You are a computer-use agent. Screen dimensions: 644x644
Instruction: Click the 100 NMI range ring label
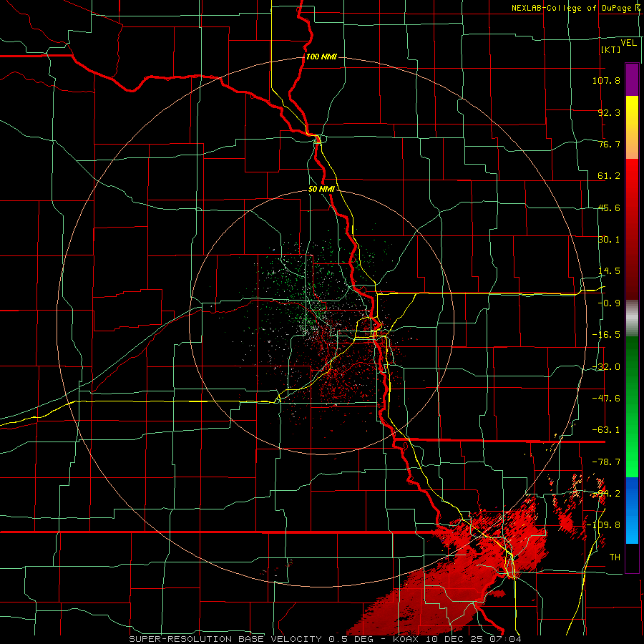point(321,57)
